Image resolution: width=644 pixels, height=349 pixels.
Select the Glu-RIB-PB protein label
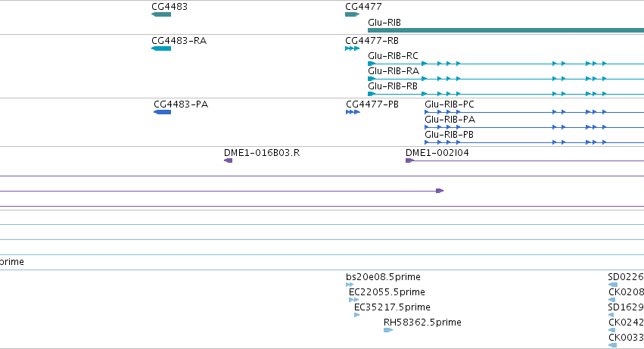[x=449, y=135]
